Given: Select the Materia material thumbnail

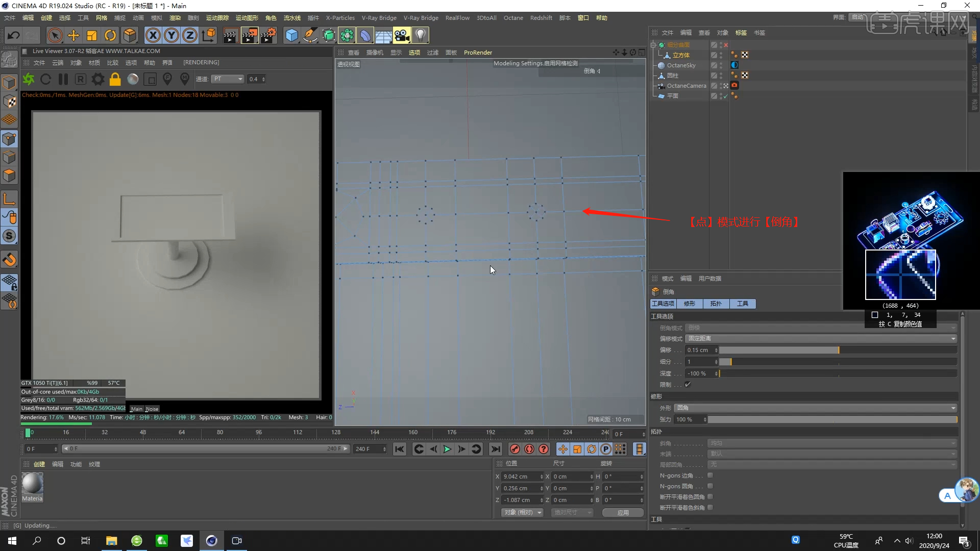Looking at the screenshot, I should pos(32,487).
